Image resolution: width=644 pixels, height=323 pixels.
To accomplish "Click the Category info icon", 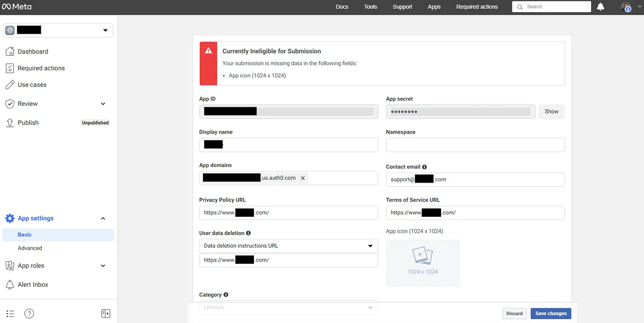I will click(226, 295).
